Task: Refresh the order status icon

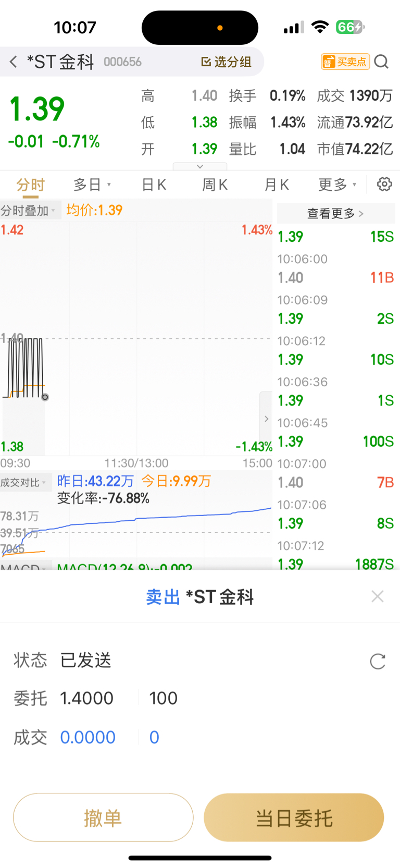Action: pos(378,661)
